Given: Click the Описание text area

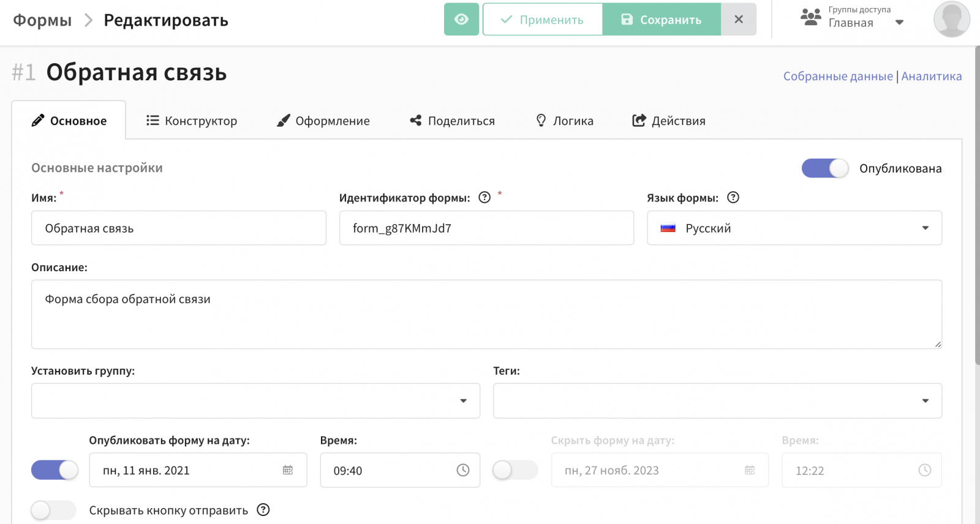Looking at the screenshot, I should point(486,315).
